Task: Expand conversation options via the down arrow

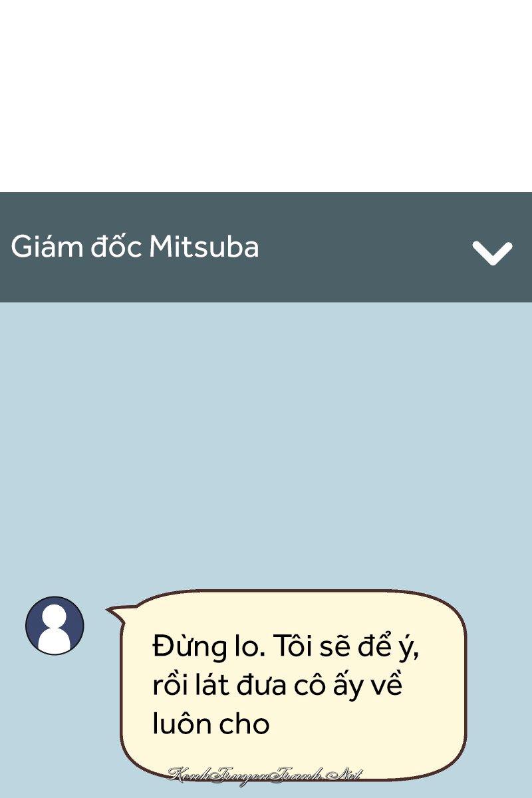Action: pyautogui.click(x=492, y=253)
